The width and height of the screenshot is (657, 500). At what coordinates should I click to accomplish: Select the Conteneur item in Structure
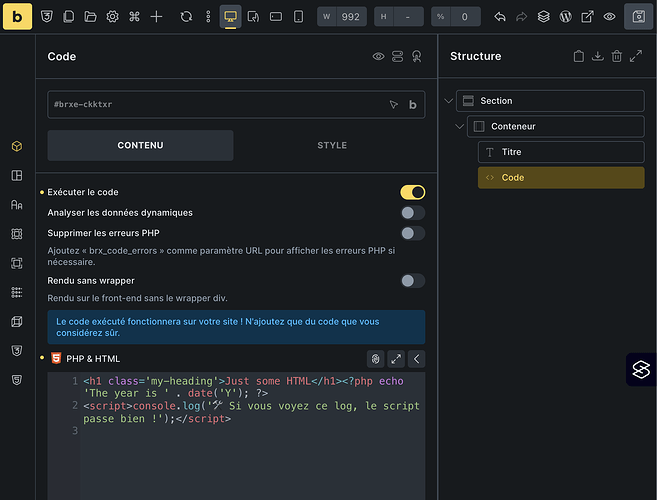click(x=556, y=127)
